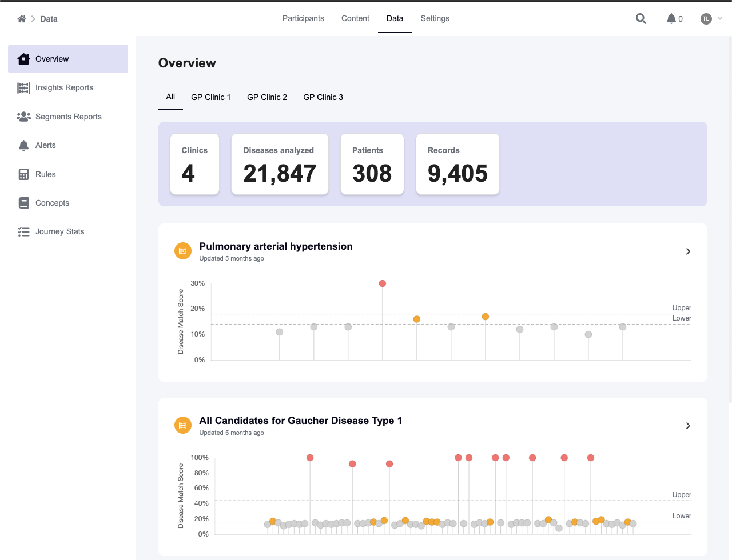Switch to the GP Clinic 2 tab
Viewport: 732px width, 560px height.
point(267,97)
